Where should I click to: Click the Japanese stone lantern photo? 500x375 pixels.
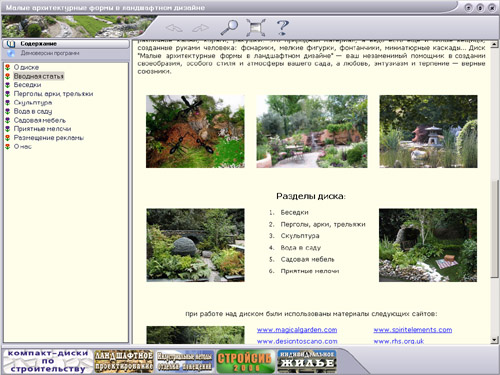pyautogui.click(x=428, y=131)
